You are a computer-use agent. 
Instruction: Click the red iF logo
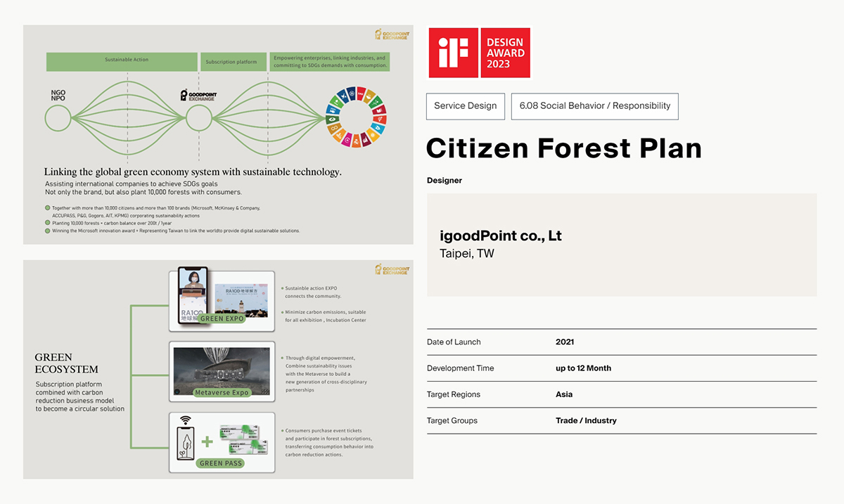point(453,53)
